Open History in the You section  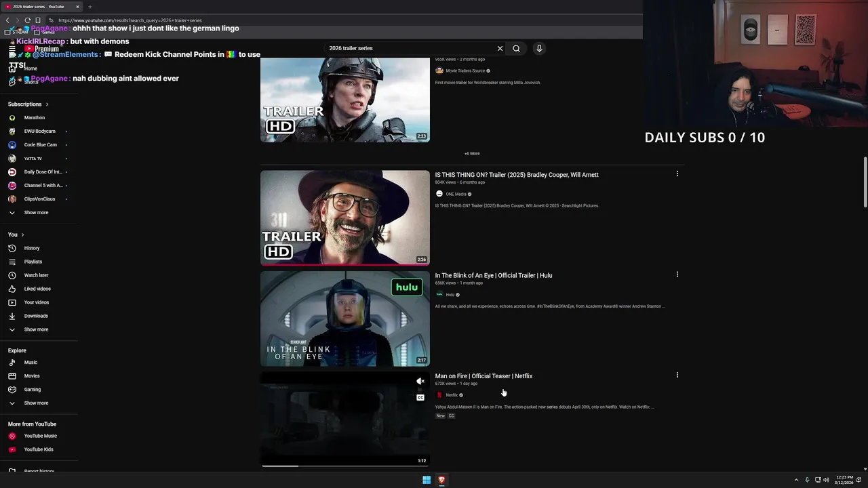click(32, 248)
